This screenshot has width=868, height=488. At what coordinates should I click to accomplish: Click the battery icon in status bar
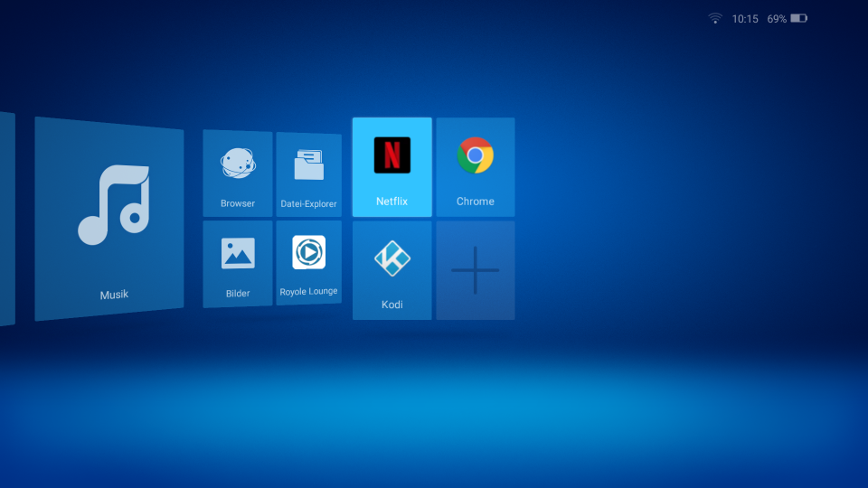798,18
